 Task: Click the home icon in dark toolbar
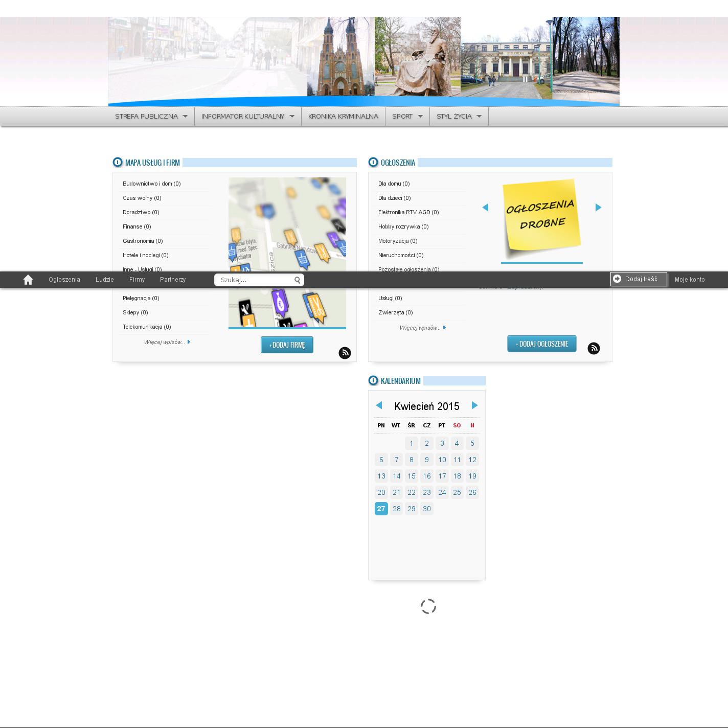click(28, 280)
